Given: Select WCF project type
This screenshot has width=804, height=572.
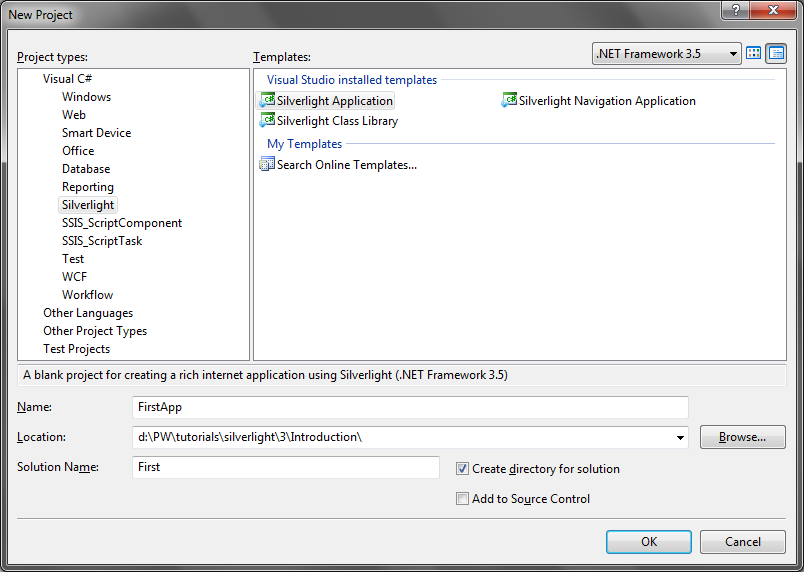Looking at the screenshot, I should [x=74, y=277].
